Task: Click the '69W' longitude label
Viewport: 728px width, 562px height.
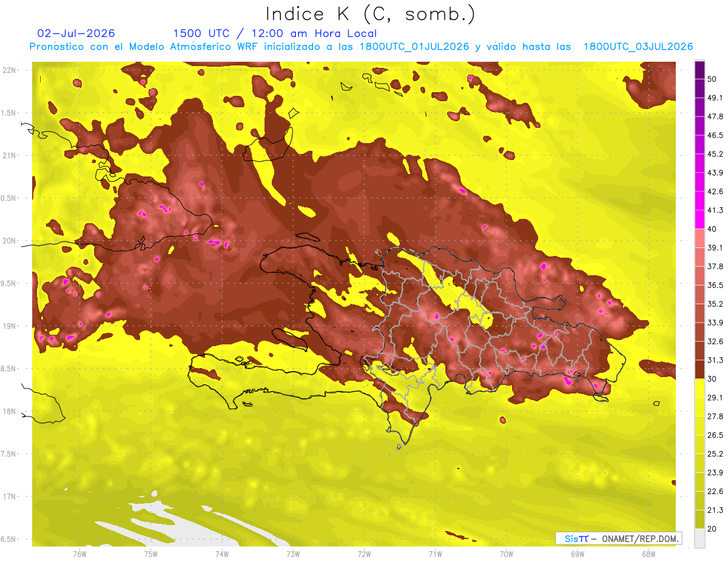Action: pyautogui.click(x=578, y=554)
